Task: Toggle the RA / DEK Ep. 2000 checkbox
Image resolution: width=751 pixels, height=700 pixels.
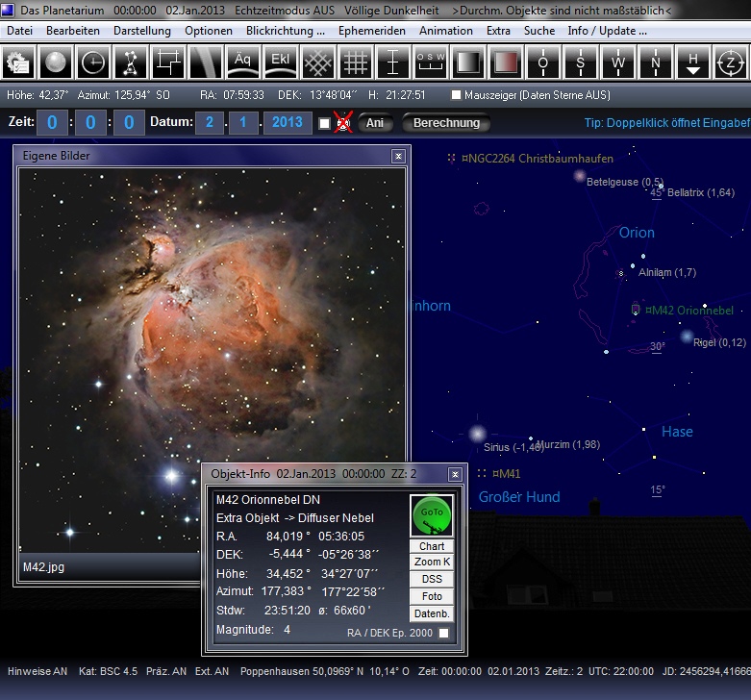Action: 443,633
